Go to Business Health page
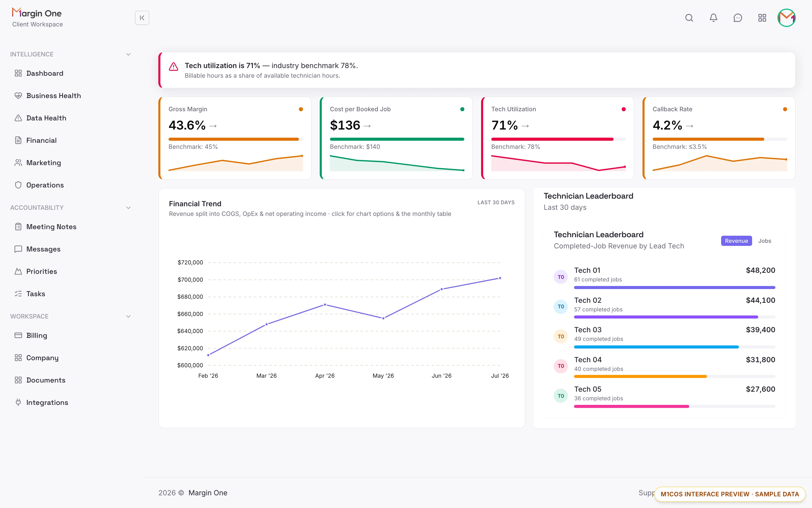 coord(71,96)
